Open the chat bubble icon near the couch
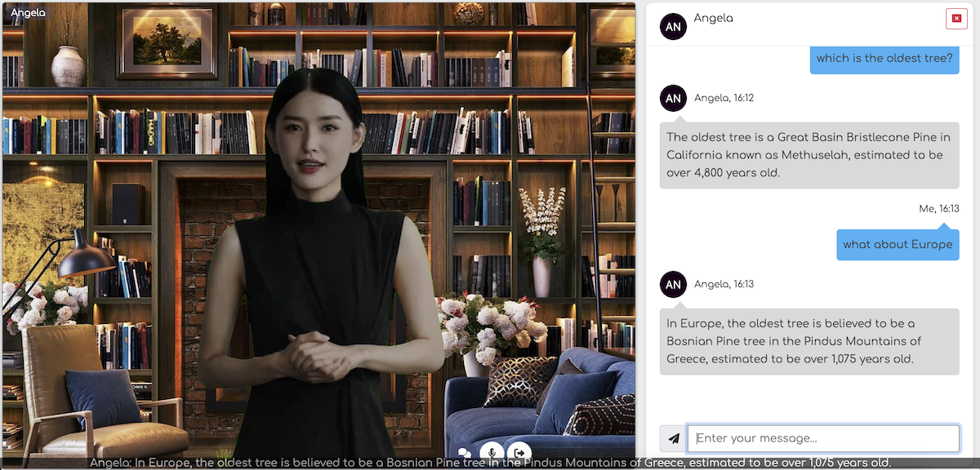 tap(463, 452)
